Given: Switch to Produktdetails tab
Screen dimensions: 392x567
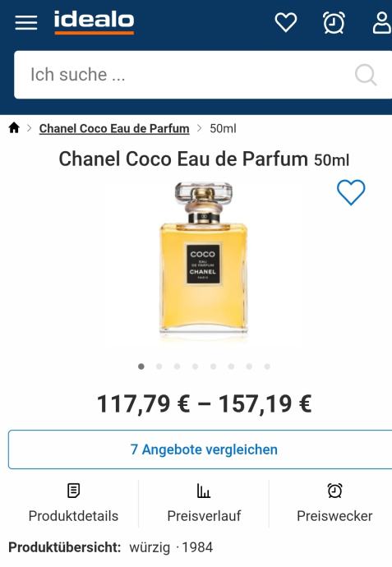Looking at the screenshot, I should [x=73, y=504].
